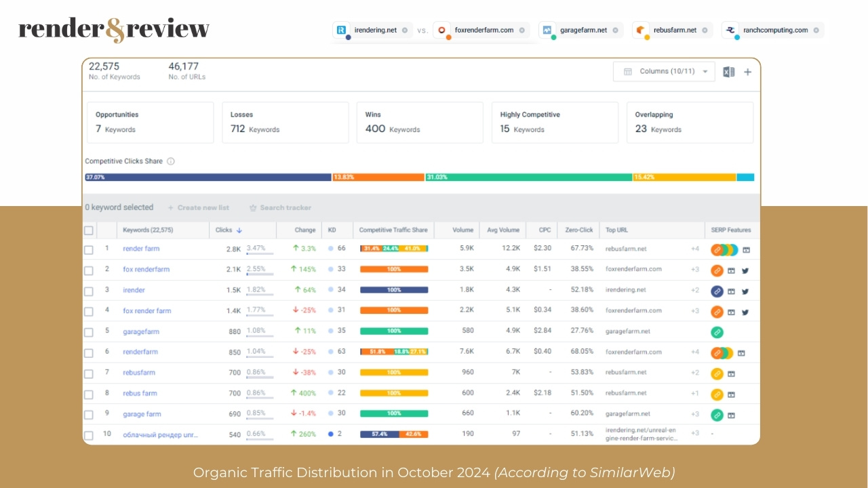The height and width of the screenshot is (488, 868).
Task: Select the Highly Competitive 15 Keywords card
Action: coord(555,123)
